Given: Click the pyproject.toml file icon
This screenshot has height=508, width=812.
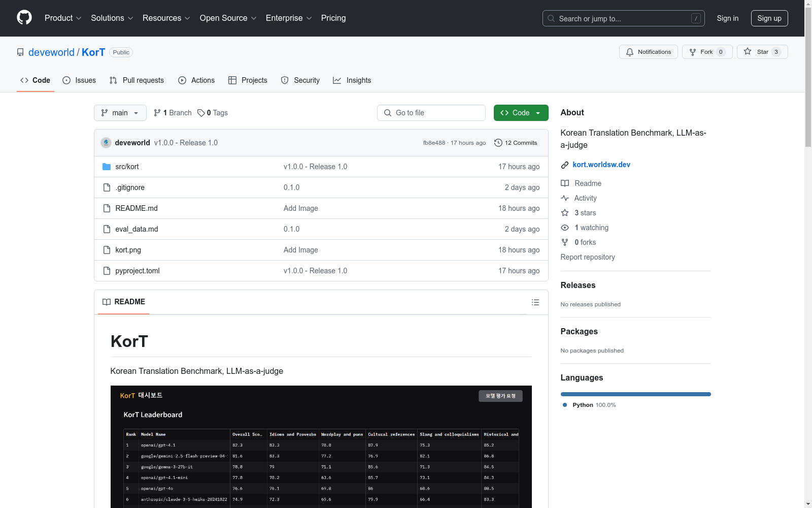Looking at the screenshot, I should point(107,271).
